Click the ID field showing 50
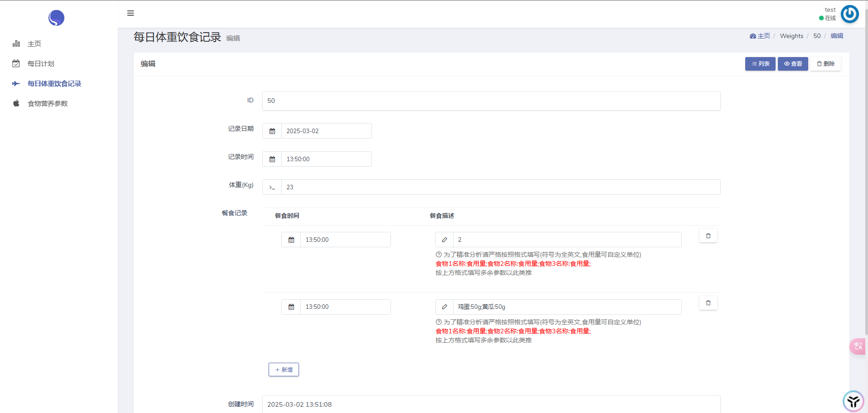 coord(491,101)
